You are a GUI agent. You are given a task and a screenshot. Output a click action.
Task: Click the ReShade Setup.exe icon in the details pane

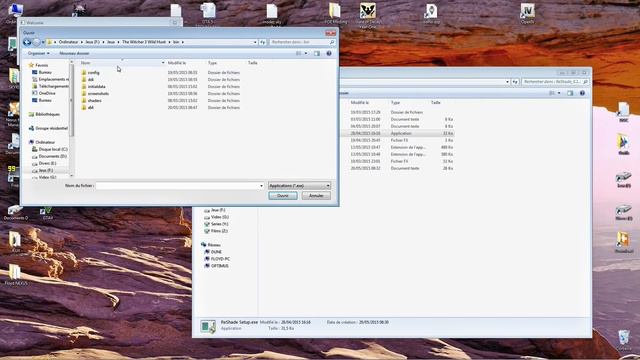tap(208, 326)
